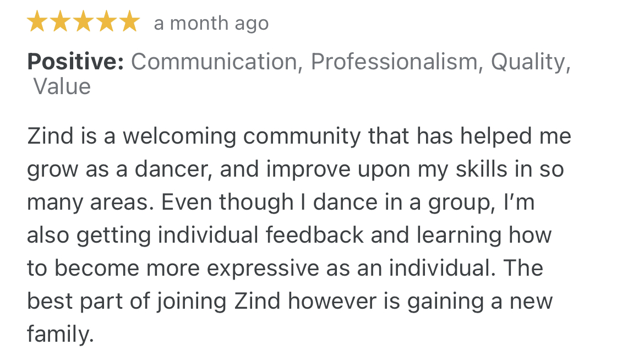Click the bold 'Positive:' label

click(x=75, y=62)
